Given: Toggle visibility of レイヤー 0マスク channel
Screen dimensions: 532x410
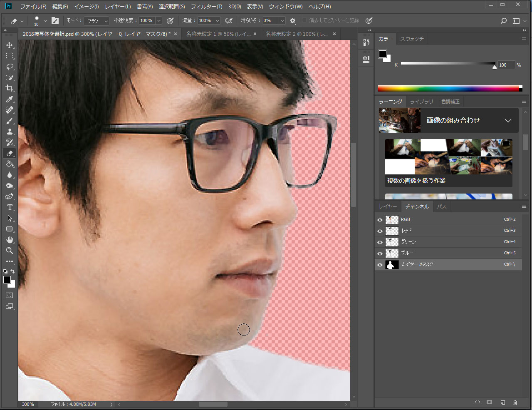Looking at the screenshot, I should (380, 265).
